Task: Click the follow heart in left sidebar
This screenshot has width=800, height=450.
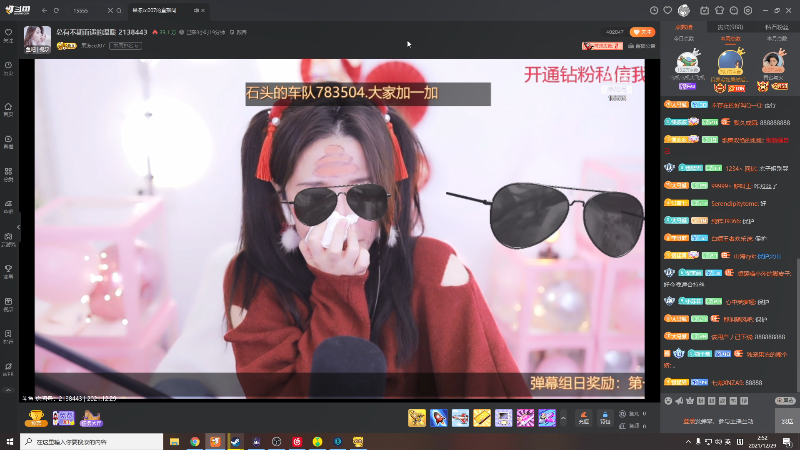Action: [8, 35]
